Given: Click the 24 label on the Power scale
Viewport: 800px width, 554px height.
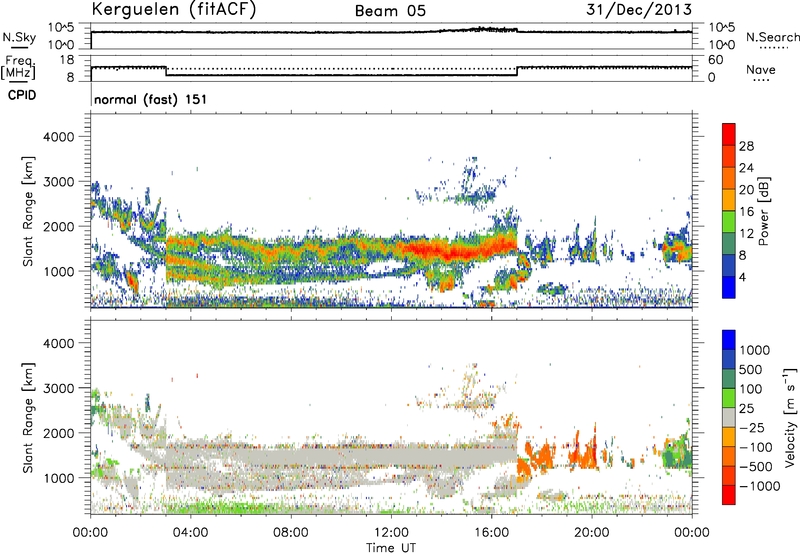Looking at the screenshot, I should [x=746, y=168].
